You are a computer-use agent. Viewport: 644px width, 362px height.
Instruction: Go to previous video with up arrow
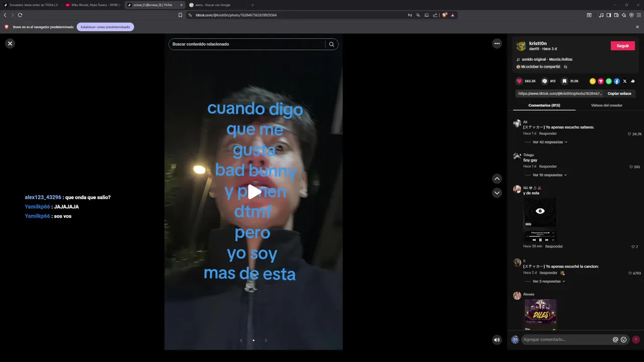[497, 178]
